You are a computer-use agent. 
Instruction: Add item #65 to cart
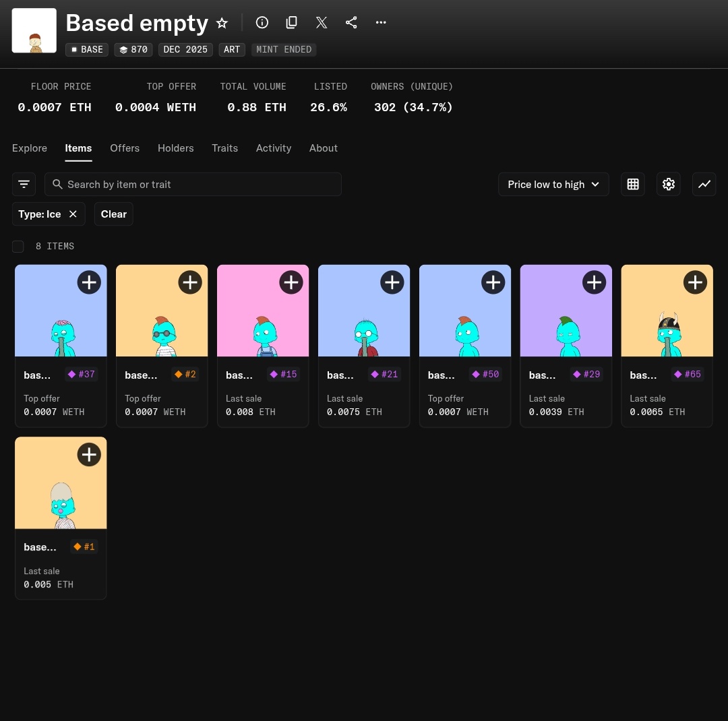[695, 282]
